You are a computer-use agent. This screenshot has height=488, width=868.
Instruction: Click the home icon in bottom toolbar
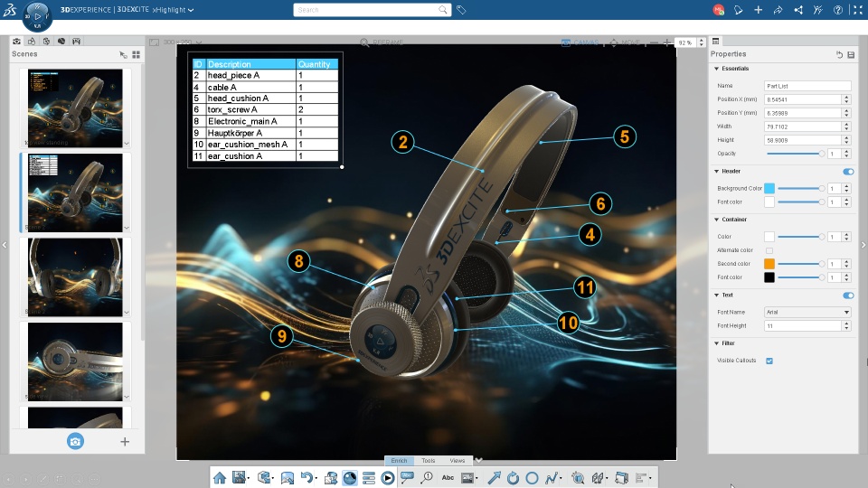tap(220, 478)
